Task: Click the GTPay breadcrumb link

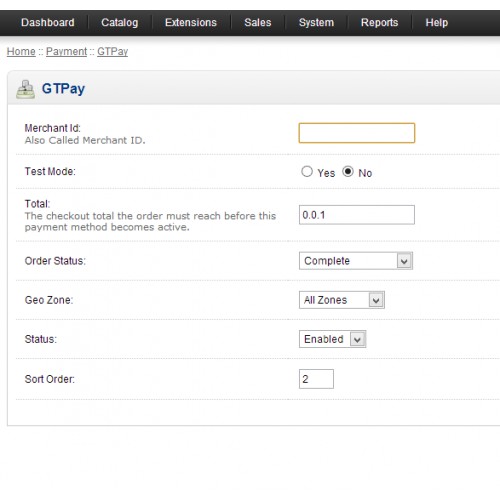Action: [x=113, y=52]
